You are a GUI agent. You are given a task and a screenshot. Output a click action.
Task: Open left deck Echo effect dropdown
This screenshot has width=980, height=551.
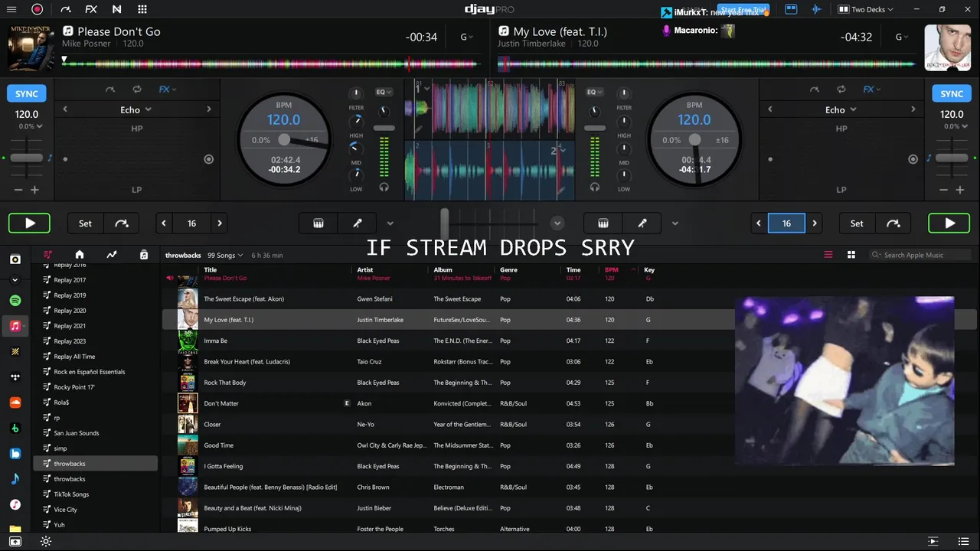(136, 109)
